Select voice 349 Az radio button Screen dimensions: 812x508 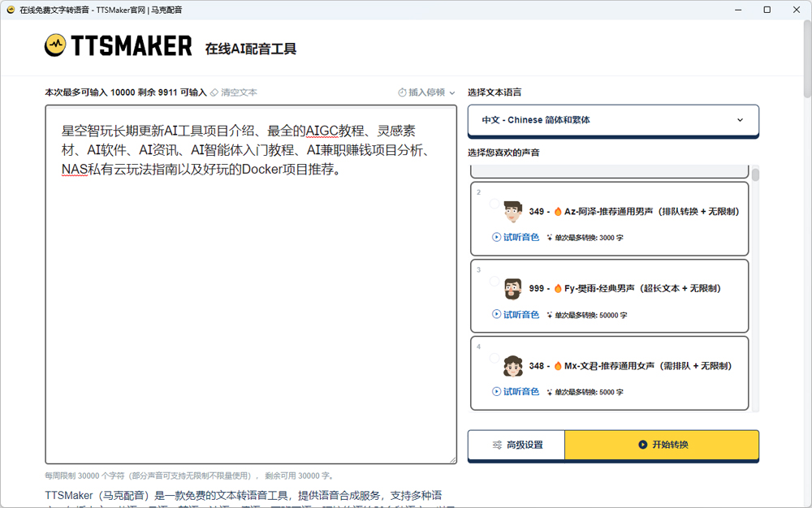pos(495,204)
